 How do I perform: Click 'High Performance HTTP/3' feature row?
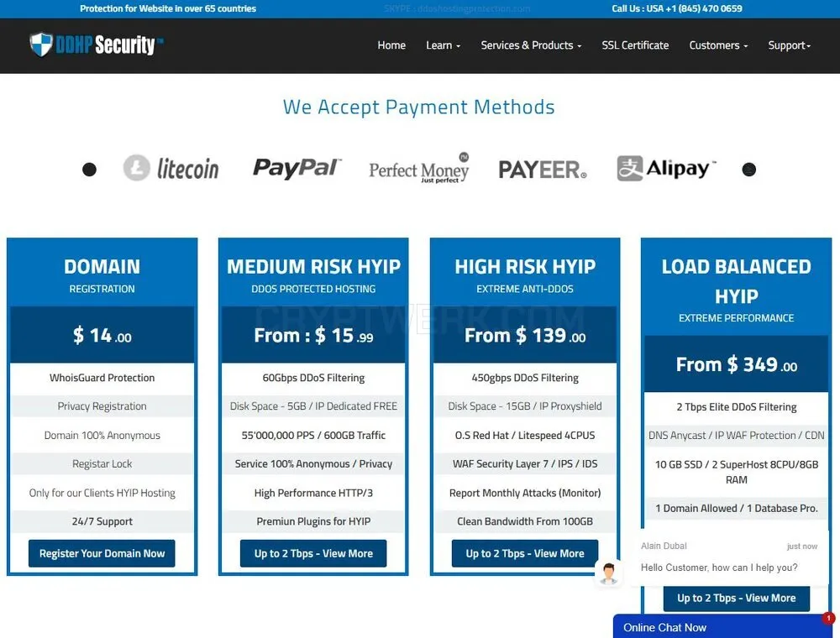click(313, 493)
